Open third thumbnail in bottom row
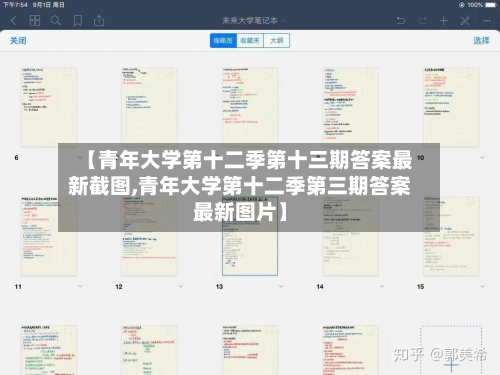Viewport: 500px width, 375px height. [250, 350]
